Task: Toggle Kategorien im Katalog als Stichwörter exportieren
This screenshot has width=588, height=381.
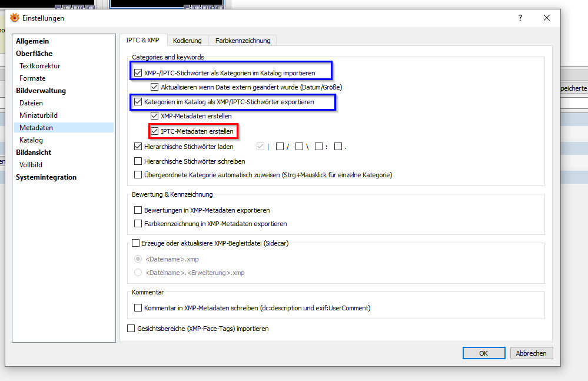Action: (138, 102)
